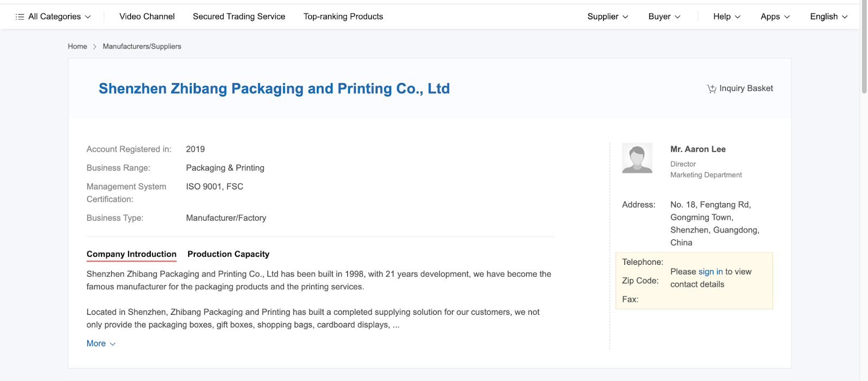Select the Company Introduction tab
The image size is (868, 381).
coord(131,254)
